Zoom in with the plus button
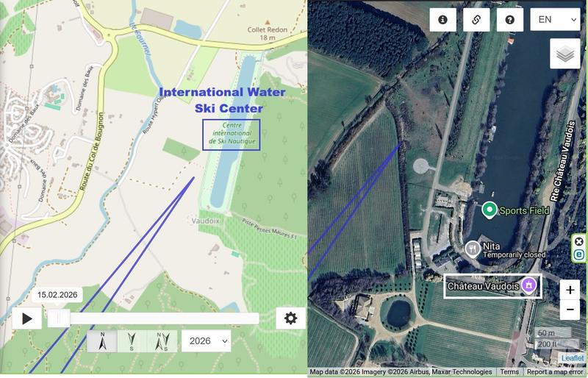Screen dimensions: 588x378 [x=570, y=290]
